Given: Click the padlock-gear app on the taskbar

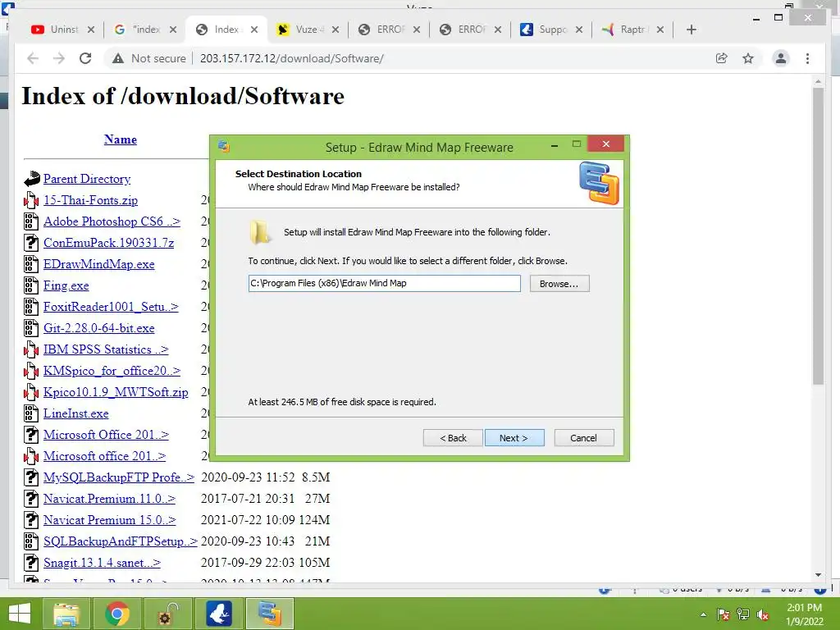Looking at the screenshot, I should 167,614.
